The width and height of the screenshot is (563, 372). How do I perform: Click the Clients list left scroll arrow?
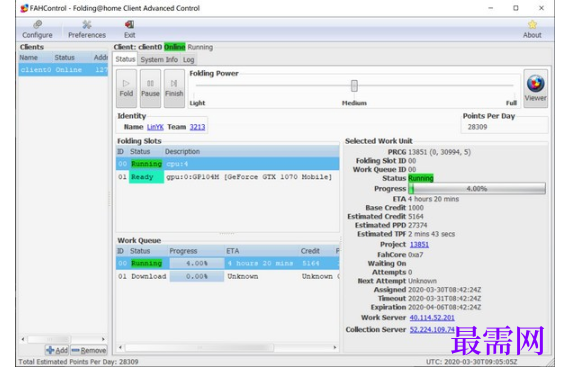(23, 339)
